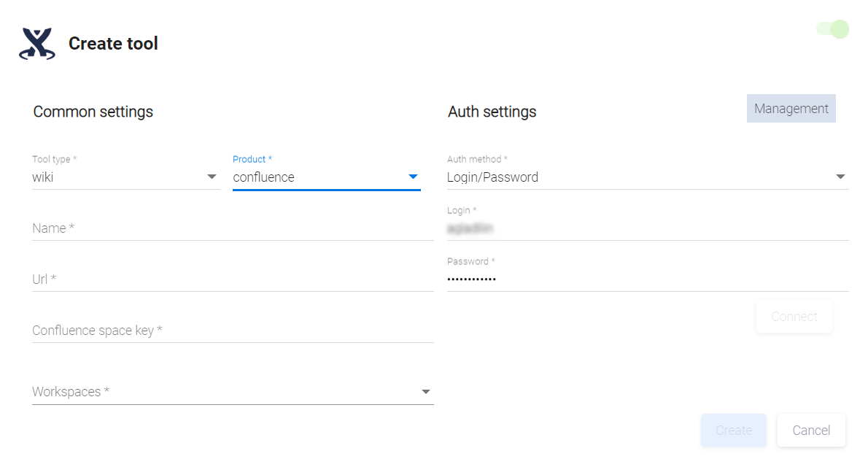Click the Tool type dropdown arrow
Screen dimensions: 868x459
pos(212,177)
